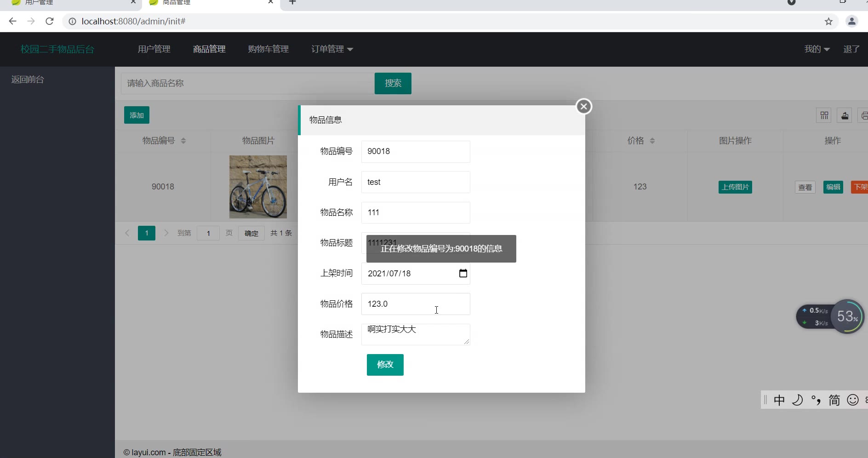Reload the page with browser refresh icon

tap(50, 21)
